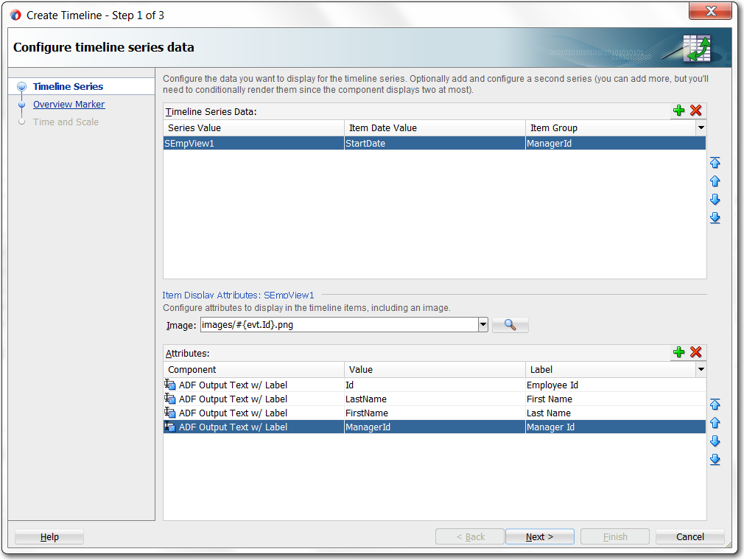Select ADF Output Text row for FirstName
Viewport: 744px width, 560px height.
(x=253, y=413)
